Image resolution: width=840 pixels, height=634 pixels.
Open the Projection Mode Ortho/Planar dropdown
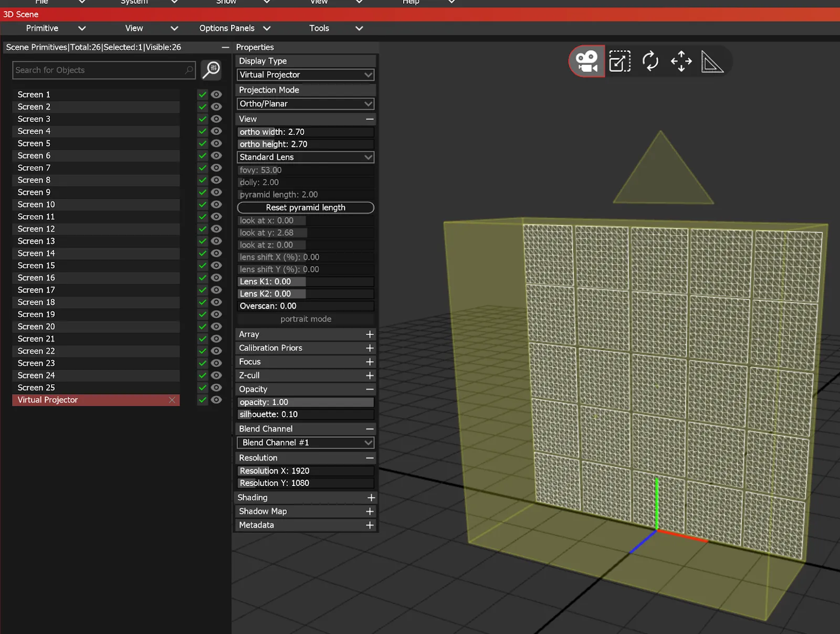point(306,104)
